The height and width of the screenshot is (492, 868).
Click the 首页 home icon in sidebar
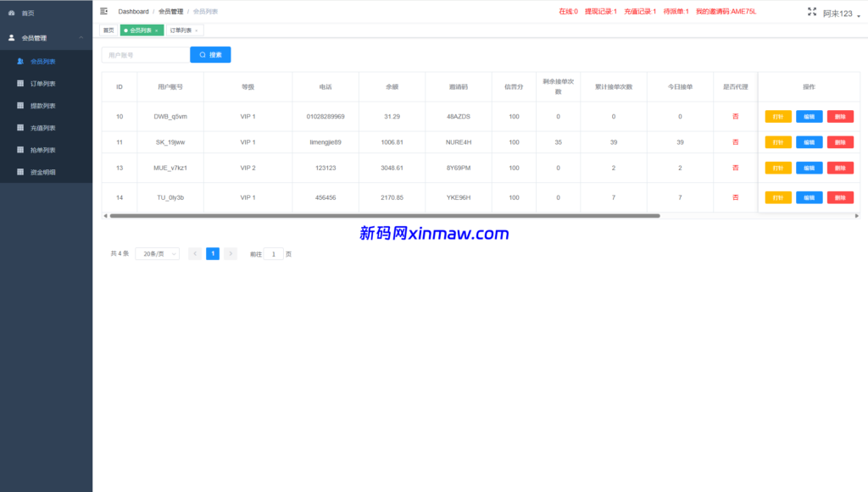pyautogui.click(x=10, y=12)
